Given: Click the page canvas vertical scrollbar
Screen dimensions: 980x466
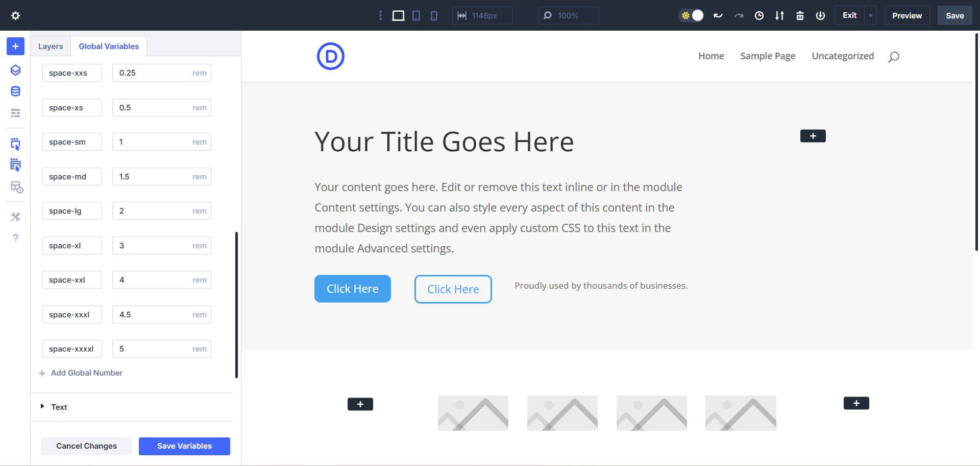Looking at the screenshot, I should [x=976, y=142].
